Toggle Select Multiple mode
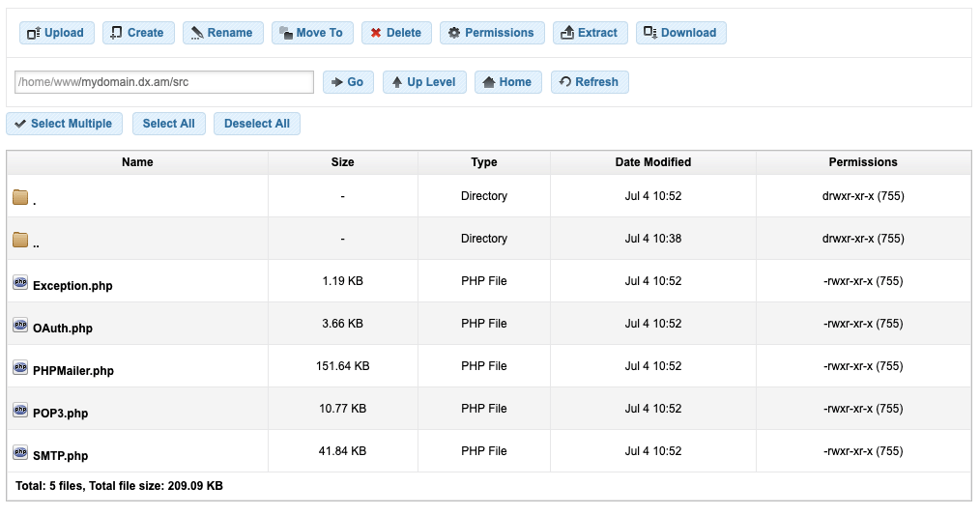Screen dimensions: 980x515 coord(63,124)
